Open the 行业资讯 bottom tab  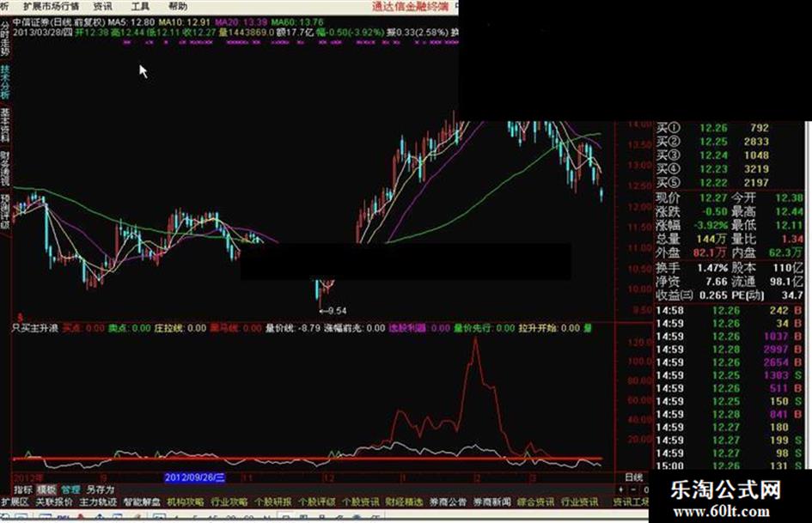click(579, 502)
